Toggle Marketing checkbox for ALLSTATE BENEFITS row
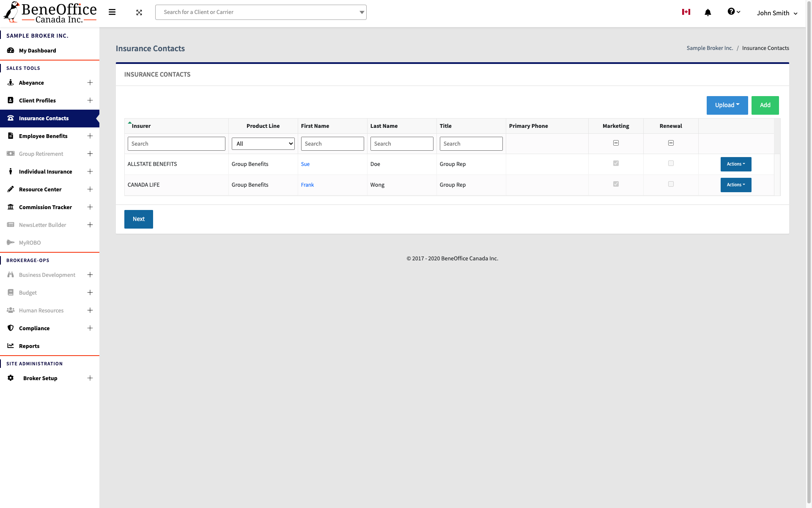Image resolution: width=812 pixels, height=508 pixels. 616,163
